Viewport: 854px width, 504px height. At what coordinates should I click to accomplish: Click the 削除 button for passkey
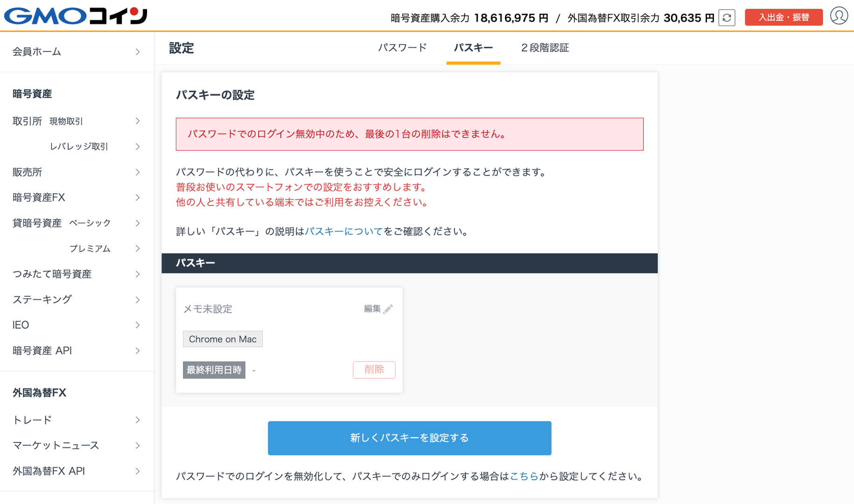[374, 370]
